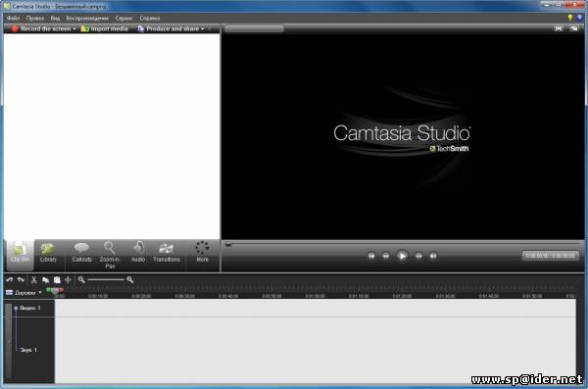Select the Звук 1 track label
Image resolution: width=588 pixels, height=389 pixels.
point(28,350)
